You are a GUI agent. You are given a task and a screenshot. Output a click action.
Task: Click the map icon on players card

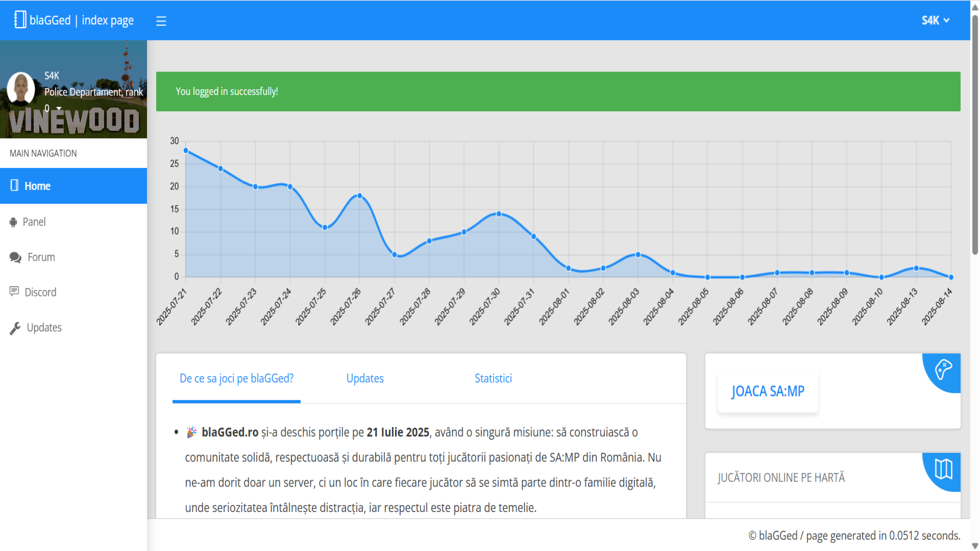(x=943, y=469)
